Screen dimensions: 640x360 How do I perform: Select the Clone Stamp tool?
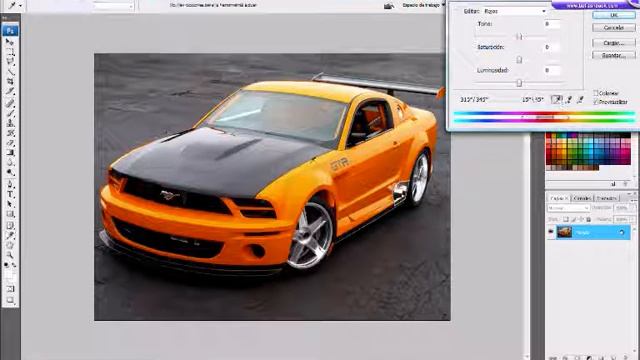tap(10, 123)
